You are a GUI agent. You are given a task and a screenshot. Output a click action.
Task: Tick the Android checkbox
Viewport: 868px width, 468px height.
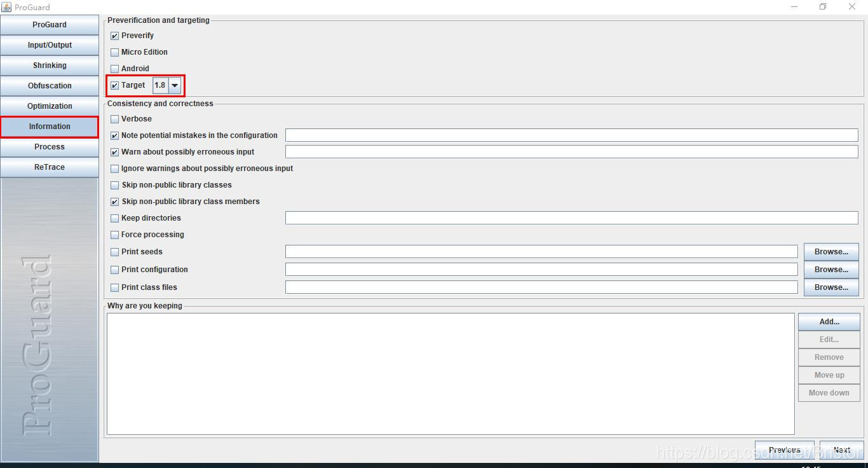(114, 69)
